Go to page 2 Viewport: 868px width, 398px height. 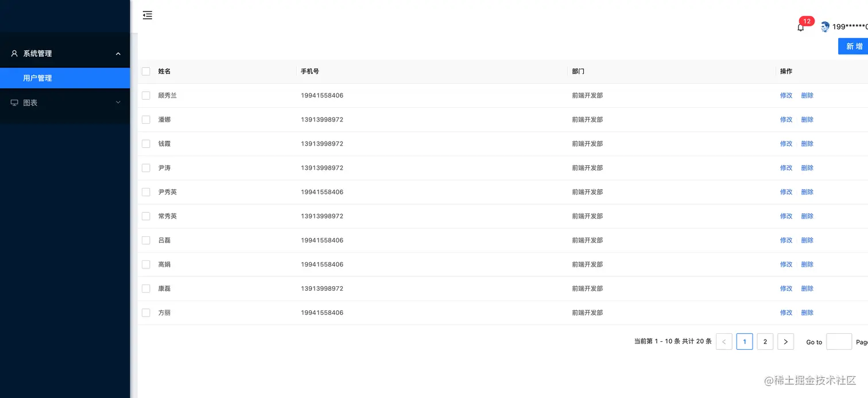[x=765, y=342]
